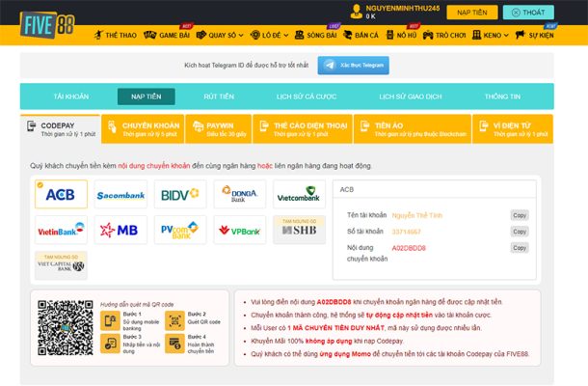Select the MB bank logo
588x386 pixels.
point(120,230)
